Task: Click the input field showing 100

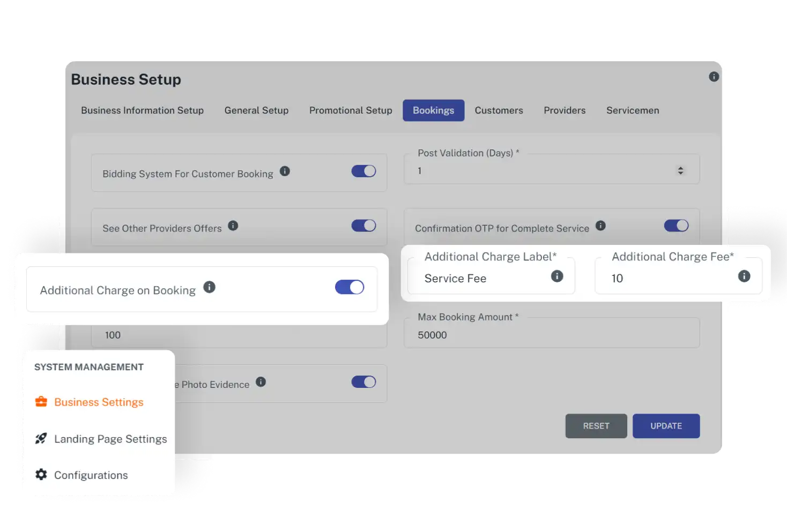Action: coord(239,335)
